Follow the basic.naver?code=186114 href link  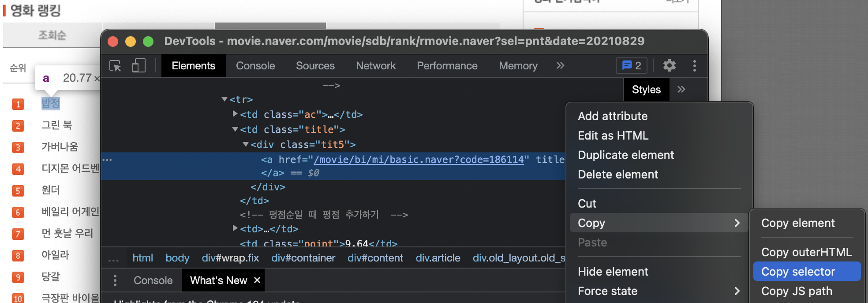(x=419, y=159)
